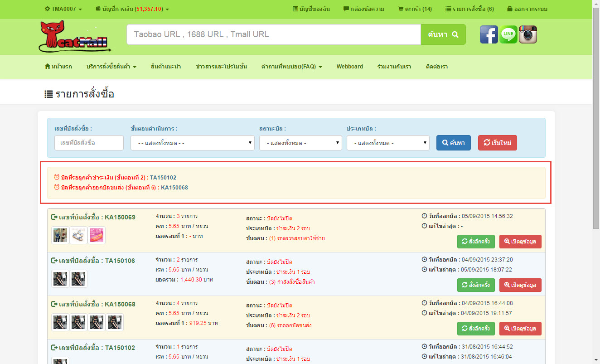This screenshot has width=600, height=364.
Task: Expand บริการสั่งซื้อสินค้า menu
Action: coord(111,67)
